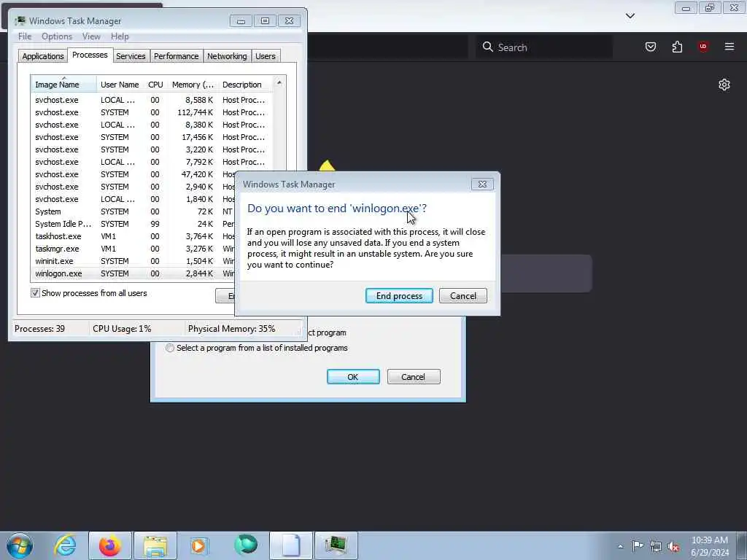Select the wininit.exe process row
The image size is (747, 560).
click(133, 261)
